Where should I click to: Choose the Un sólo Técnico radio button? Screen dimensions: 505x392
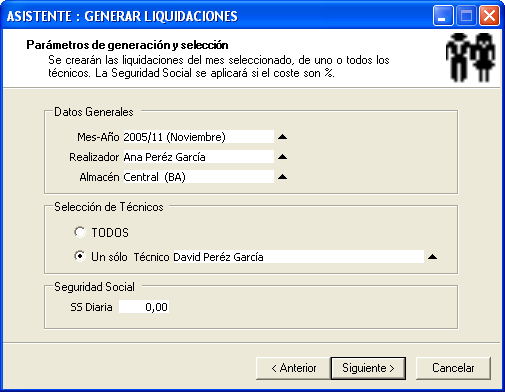tap(80, 256)
